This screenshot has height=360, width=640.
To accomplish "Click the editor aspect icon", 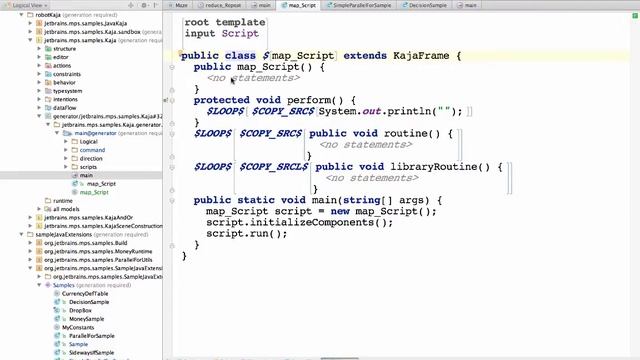I will [48, 57].
